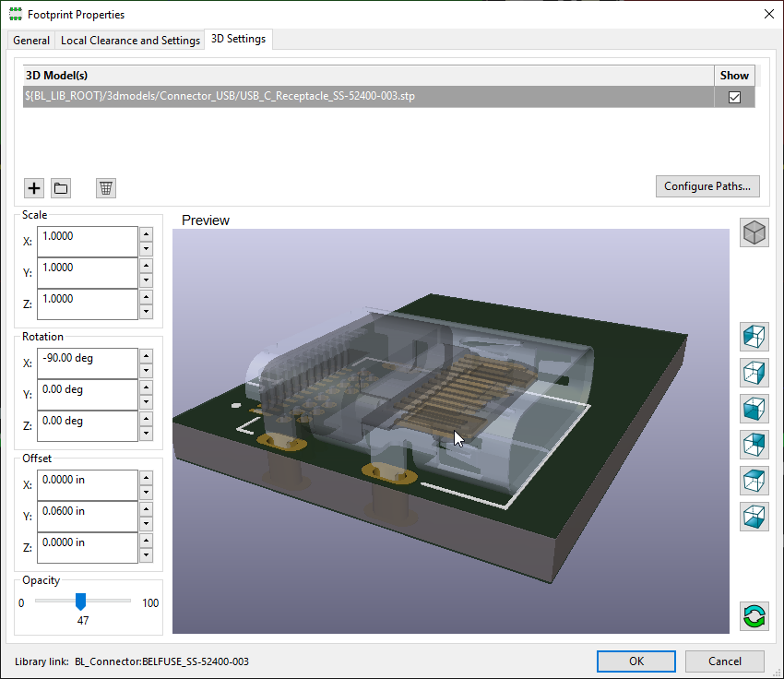The image size is (784, 679).
Task: Click the Configure Paths button
Action: coord(707,186)
